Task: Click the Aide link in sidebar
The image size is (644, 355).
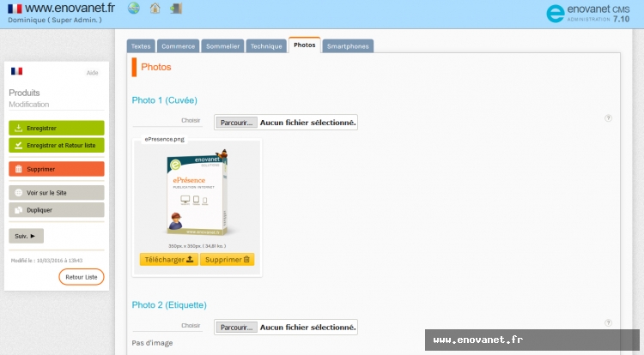Action: 92,73
